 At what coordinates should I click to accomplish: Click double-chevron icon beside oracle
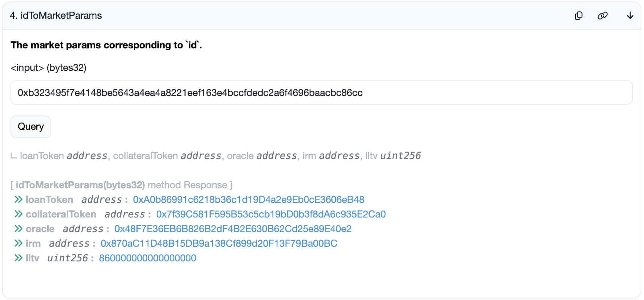(x=18, y=229)
